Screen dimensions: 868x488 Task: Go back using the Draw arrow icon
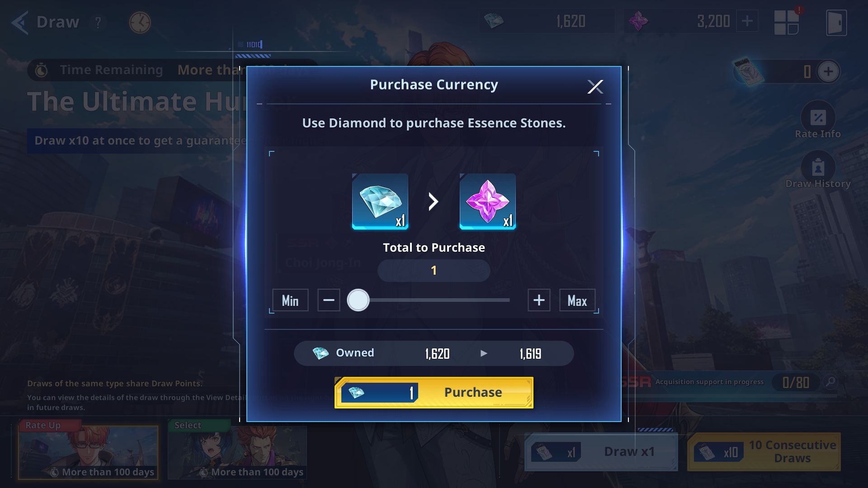pyautogui.click(x=20, y=22)
